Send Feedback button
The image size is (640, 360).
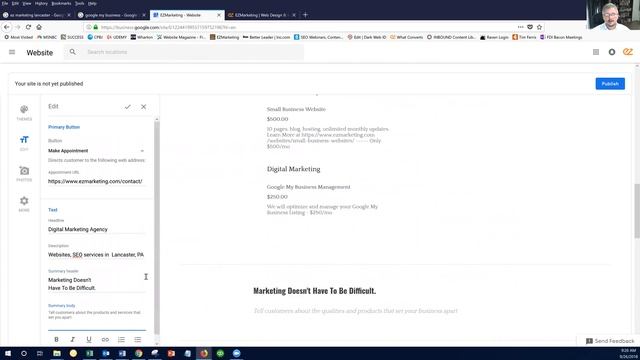[610, 341]
